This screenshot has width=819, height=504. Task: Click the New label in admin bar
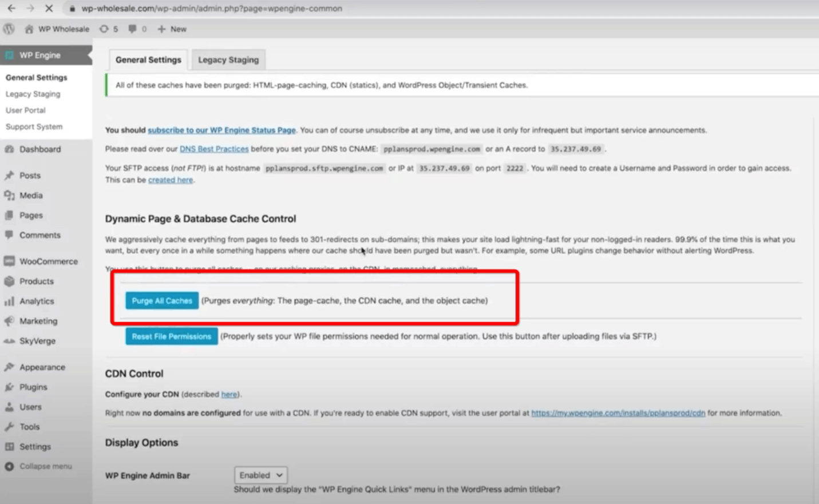[178, 29]
